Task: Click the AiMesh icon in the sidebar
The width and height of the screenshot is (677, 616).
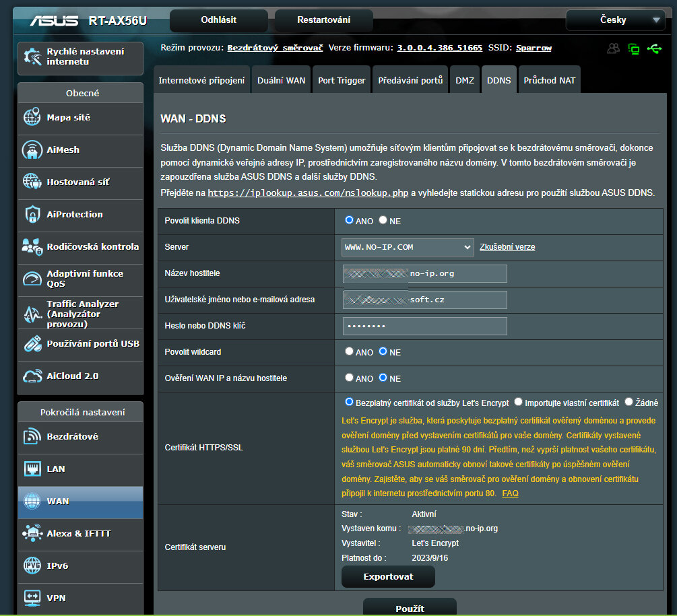Action: (x=32, y=149)
